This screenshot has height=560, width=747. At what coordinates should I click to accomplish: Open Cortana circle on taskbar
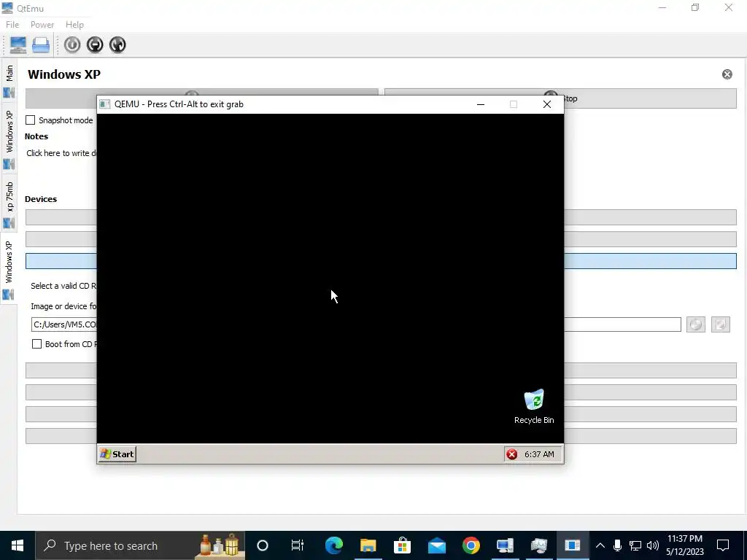tap(263, 545)
